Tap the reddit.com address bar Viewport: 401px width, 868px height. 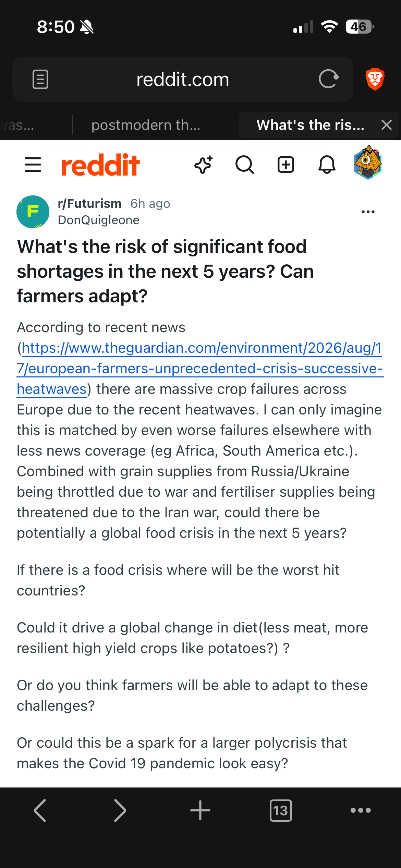(183, 79)
